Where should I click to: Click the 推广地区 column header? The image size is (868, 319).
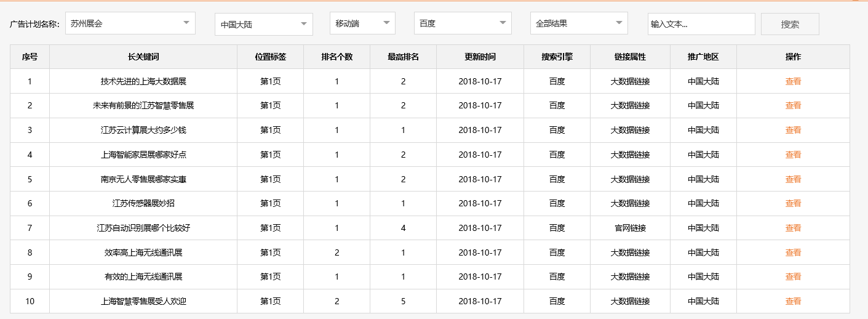point(704,57)
